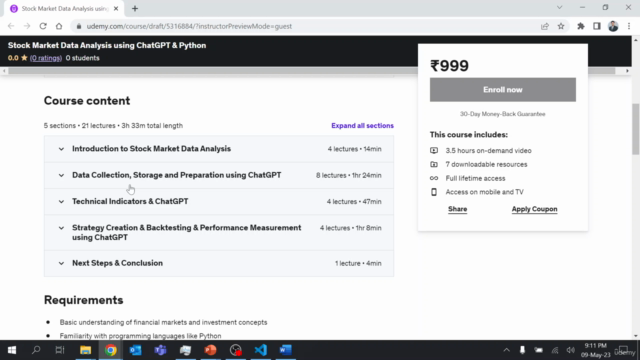Switch to Google Chrome on the taskbar

click(111, 350)
